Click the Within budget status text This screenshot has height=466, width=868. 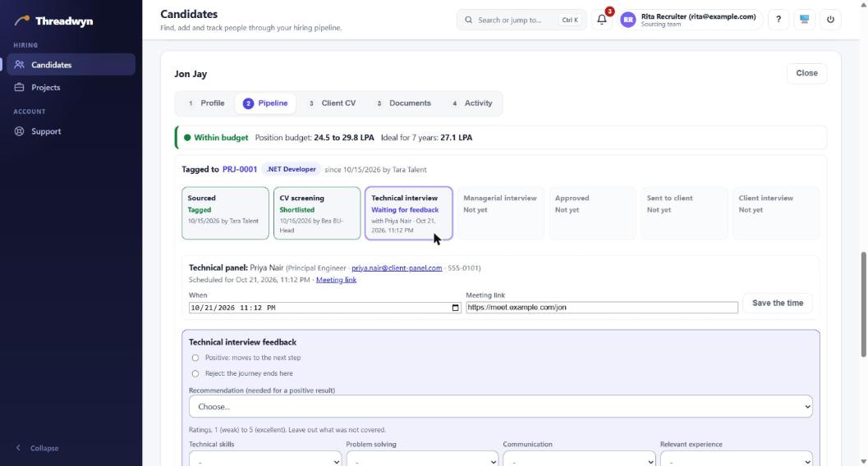[221, 138]
